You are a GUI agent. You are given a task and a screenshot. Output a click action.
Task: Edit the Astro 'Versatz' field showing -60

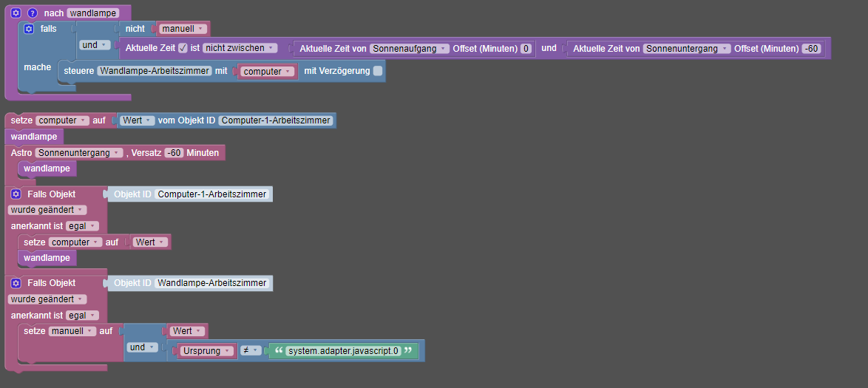pyautogui.click(x=173, y=153)
